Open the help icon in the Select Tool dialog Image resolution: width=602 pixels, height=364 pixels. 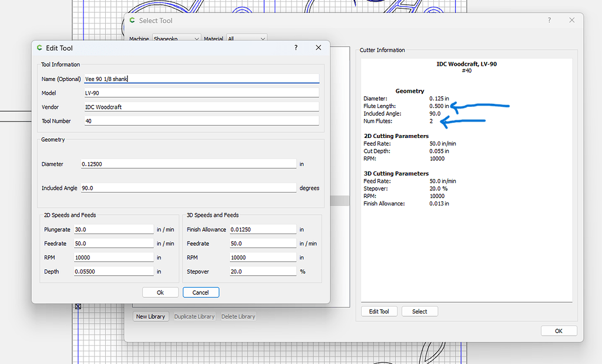pos(549,20)
